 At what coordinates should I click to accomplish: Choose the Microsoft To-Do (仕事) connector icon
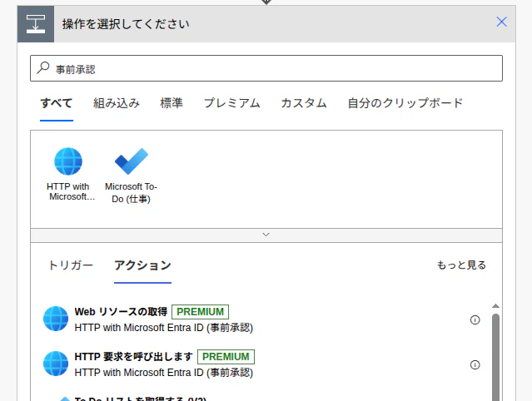click(x=132, y=161)
